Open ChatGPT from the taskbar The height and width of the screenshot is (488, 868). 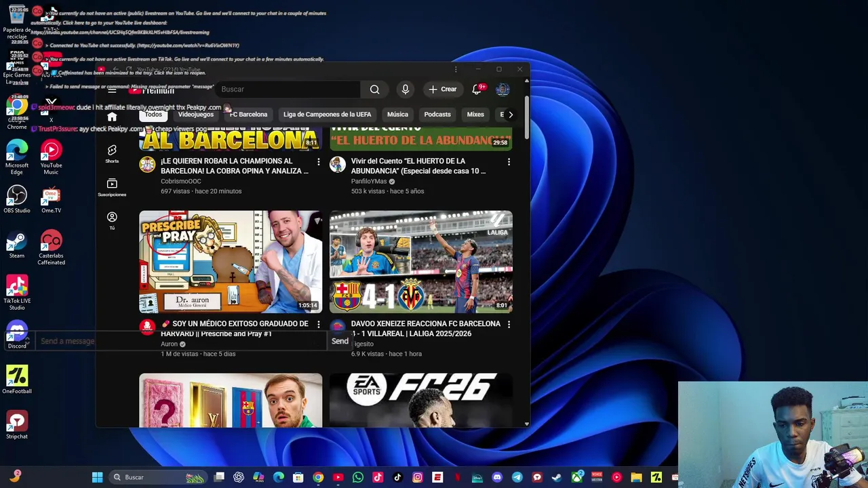[239, 477]
